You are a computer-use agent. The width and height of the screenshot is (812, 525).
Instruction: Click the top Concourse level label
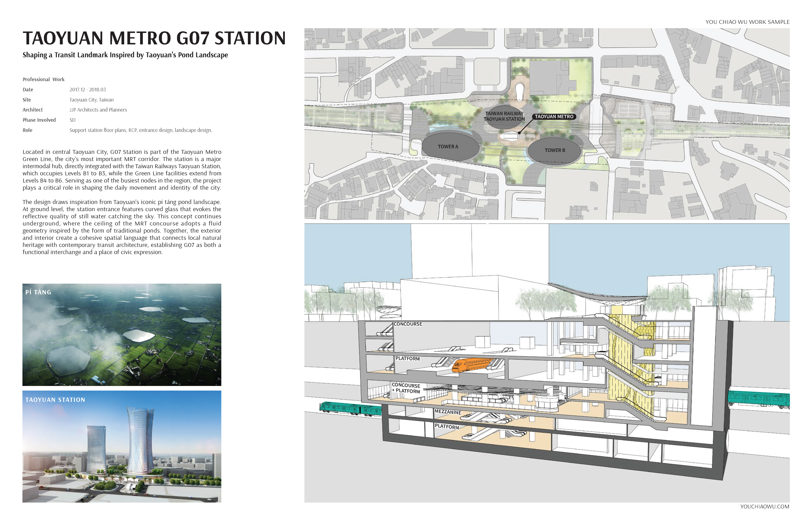[x=408, y=324]
